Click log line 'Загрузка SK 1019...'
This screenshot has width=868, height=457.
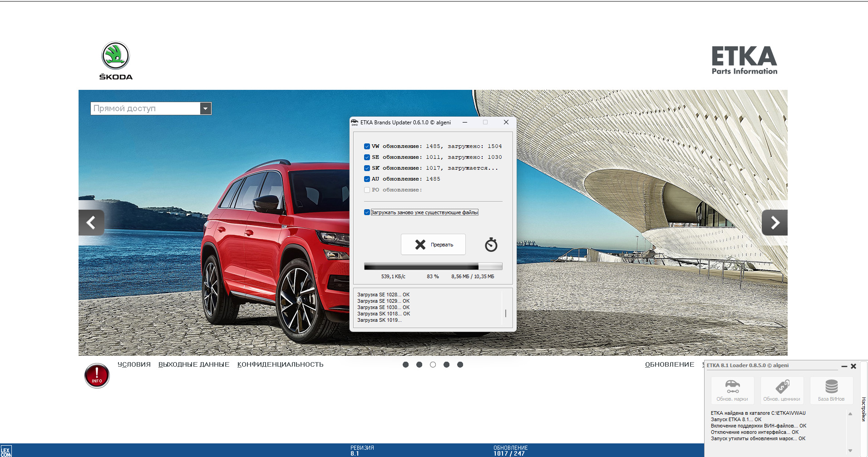pos(379,320)
